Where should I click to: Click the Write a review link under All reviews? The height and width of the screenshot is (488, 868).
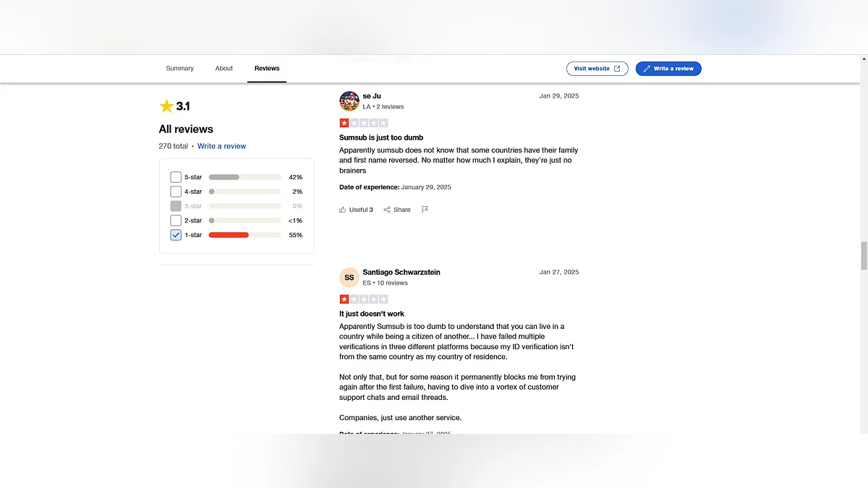point(221,146)
